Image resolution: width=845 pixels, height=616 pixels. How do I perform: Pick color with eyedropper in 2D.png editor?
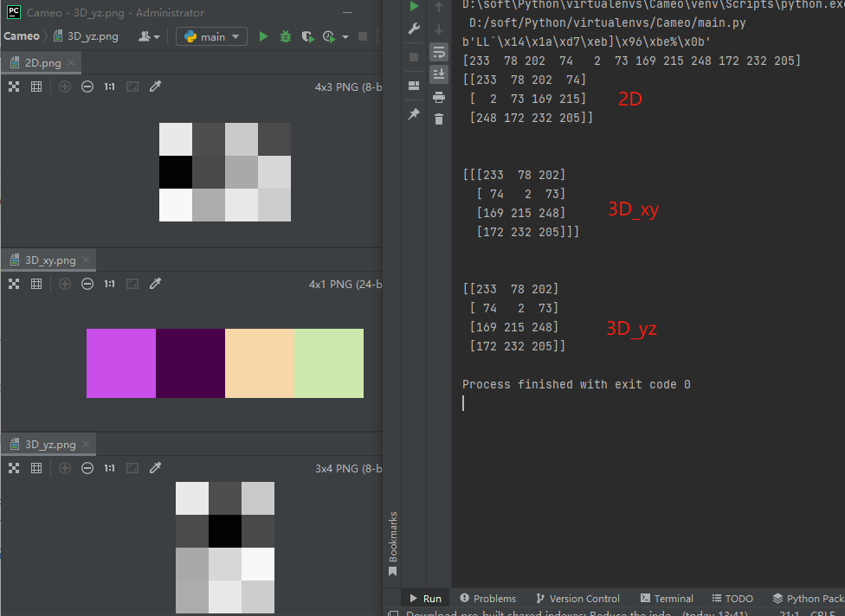(x=156, y=87)
